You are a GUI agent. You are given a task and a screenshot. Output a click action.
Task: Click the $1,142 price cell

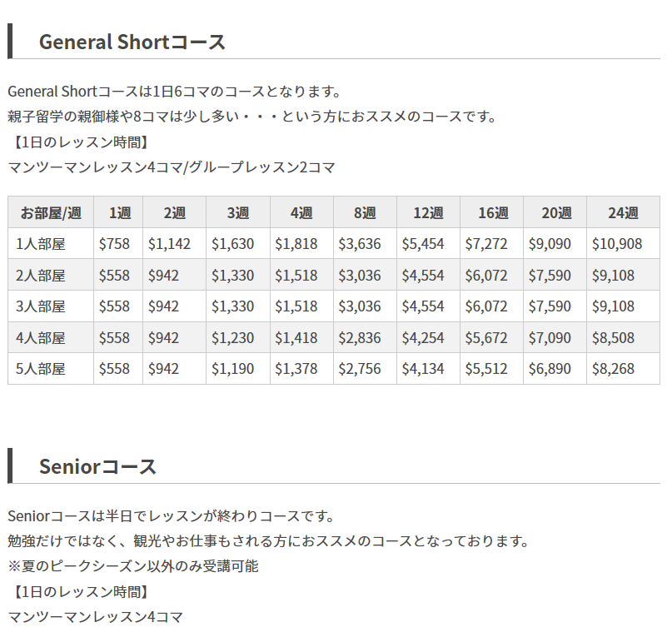[x=170, y=244]
